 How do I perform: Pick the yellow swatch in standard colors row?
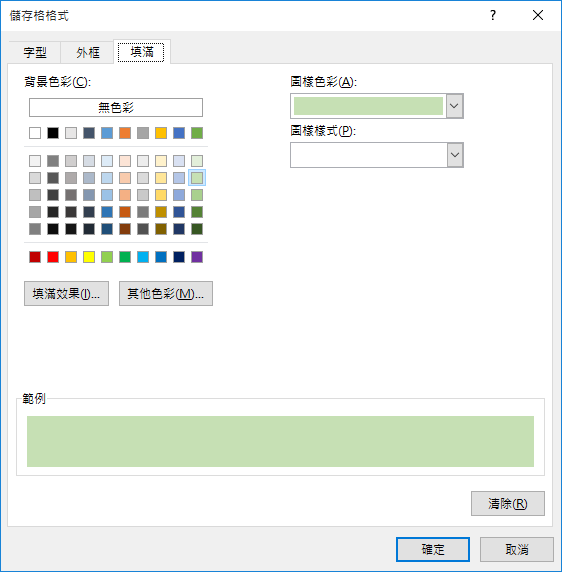coord(89,257)
